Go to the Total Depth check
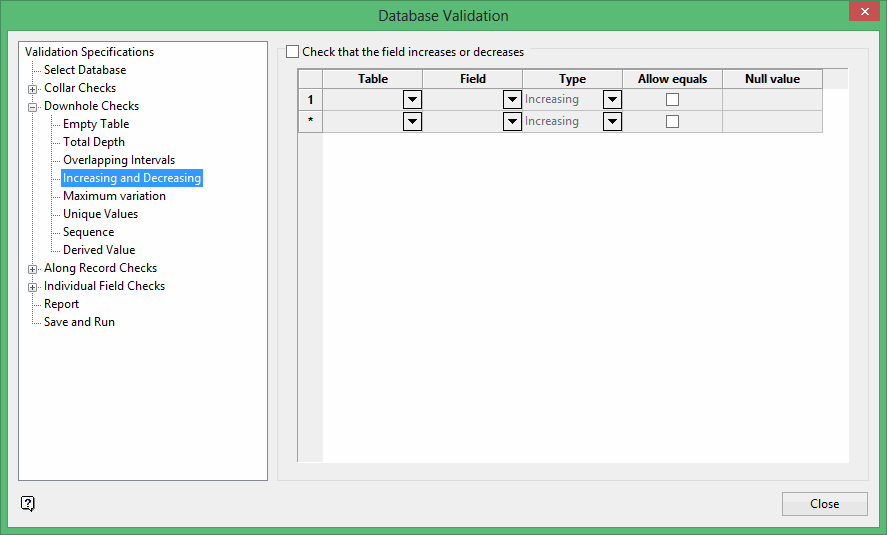 (x=93, y=142)
